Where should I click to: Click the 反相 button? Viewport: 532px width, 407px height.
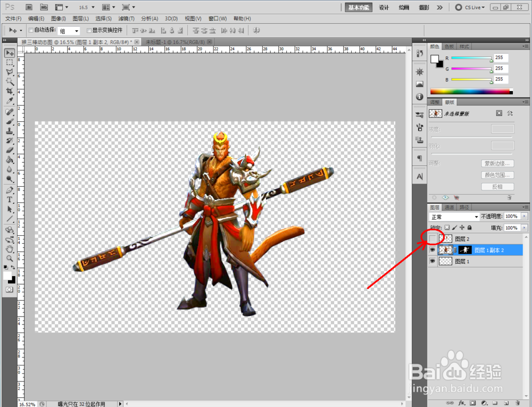point(497,187)
